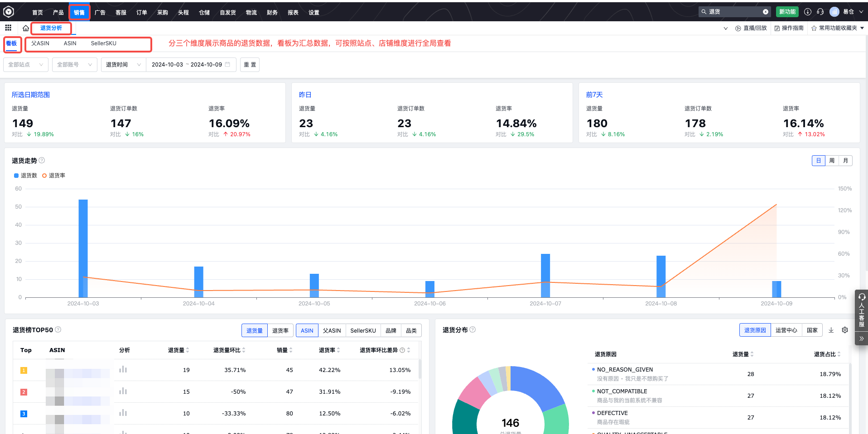The width and height of the screenshot is (868, 434).
Task: Open chart settings gear in 退货分布 panel
Action: [845, 330]
